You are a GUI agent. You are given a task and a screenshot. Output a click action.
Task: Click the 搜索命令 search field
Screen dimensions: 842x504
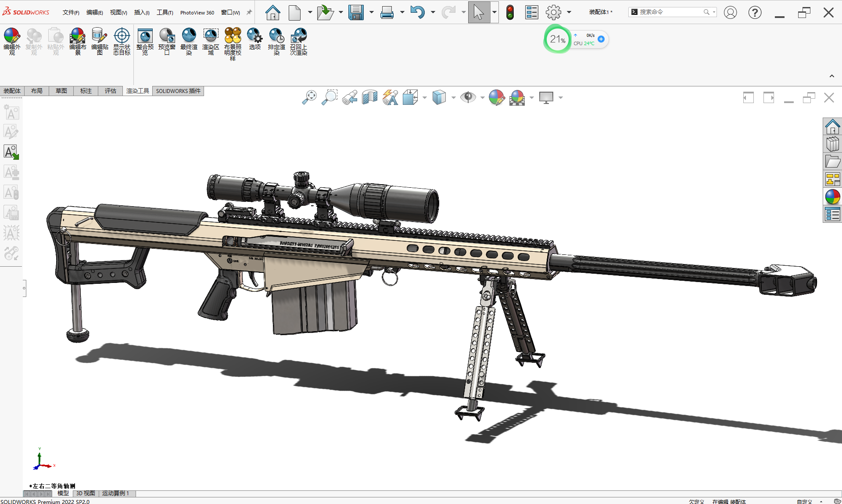point(672,12)
